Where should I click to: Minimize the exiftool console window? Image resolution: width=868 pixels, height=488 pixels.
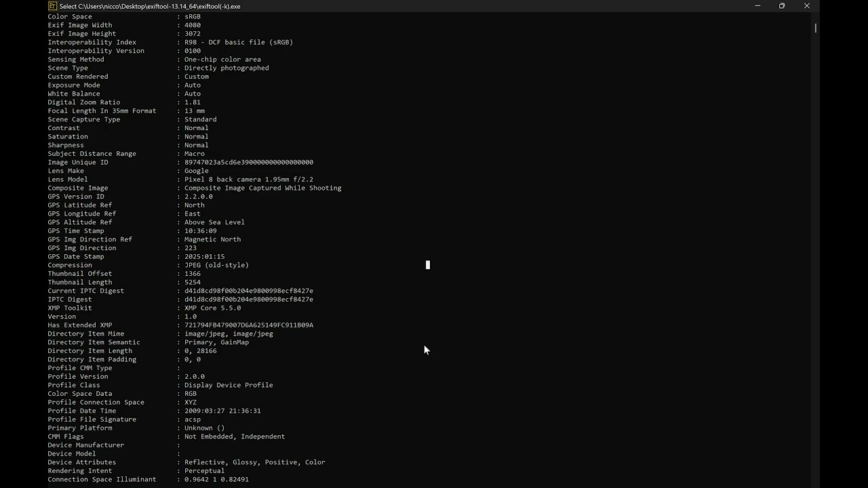click(x=757, y=6)
